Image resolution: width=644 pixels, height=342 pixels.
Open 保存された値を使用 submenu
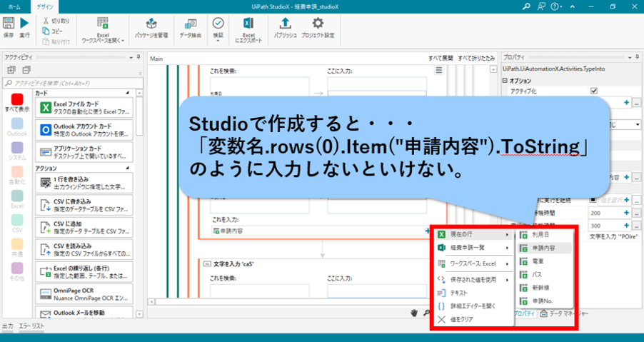(x=473, y=280)
